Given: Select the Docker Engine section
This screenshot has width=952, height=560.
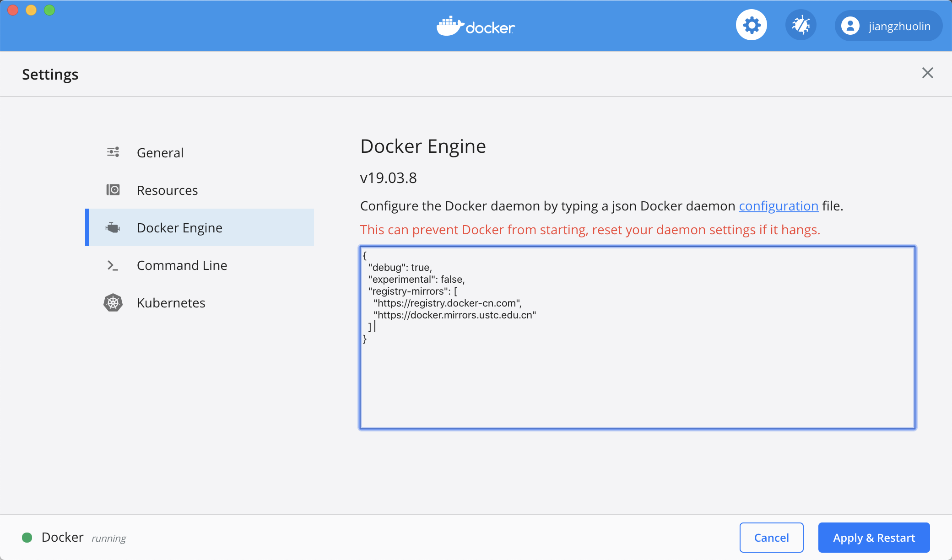Looking at the screenshot, I should tap(200, 227).
